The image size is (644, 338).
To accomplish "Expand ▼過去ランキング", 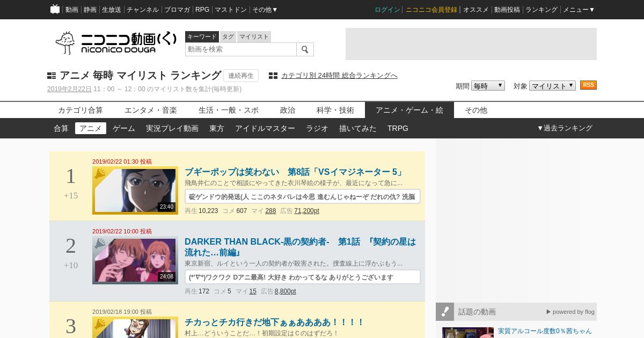I will tap(565, 128).
